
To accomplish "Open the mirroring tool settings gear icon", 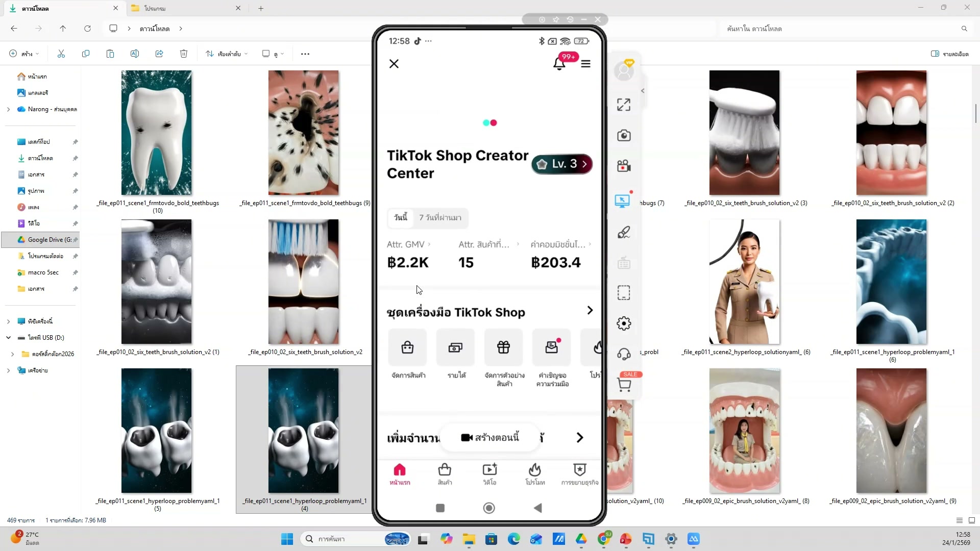I will tap(624, 323).
